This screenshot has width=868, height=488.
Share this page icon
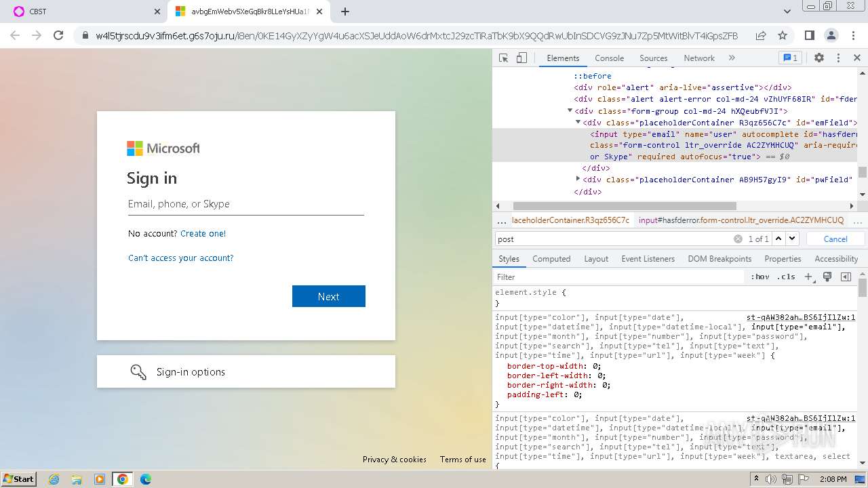click(x=761, y=35)
